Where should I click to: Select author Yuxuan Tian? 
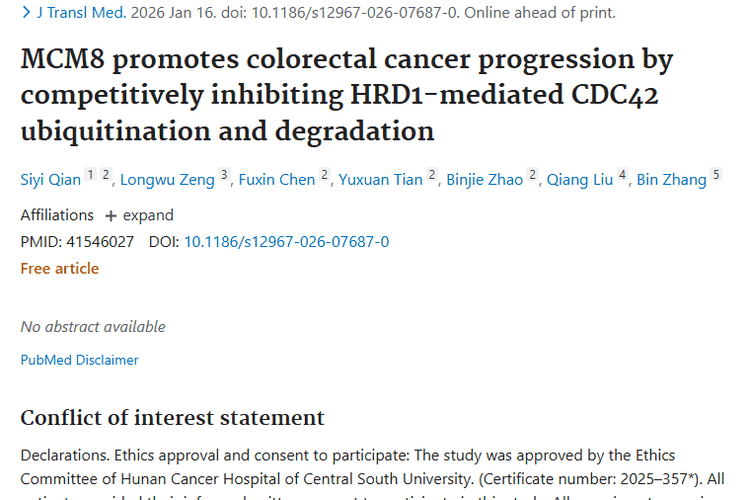coord(381,180)
